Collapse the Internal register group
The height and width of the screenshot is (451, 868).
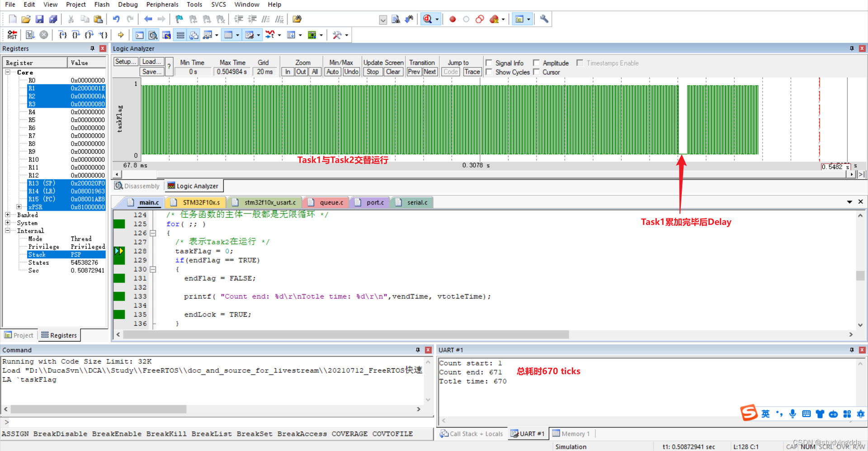click(8, 231)
